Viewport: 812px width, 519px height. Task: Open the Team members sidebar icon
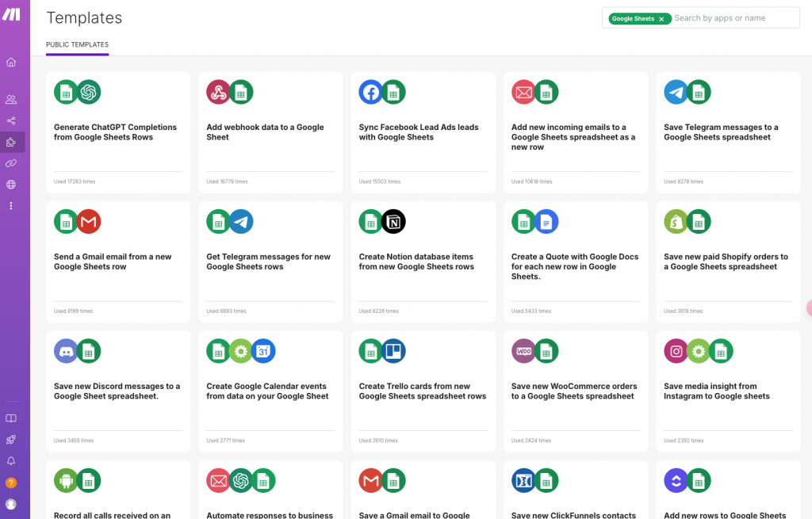(x=11, y=99)
